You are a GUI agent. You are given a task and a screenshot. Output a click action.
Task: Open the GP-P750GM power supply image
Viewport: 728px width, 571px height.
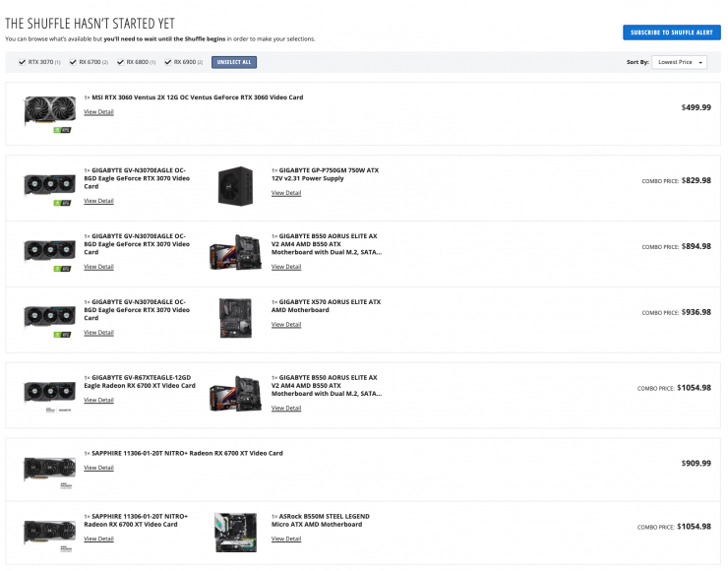tap(235, 186)
